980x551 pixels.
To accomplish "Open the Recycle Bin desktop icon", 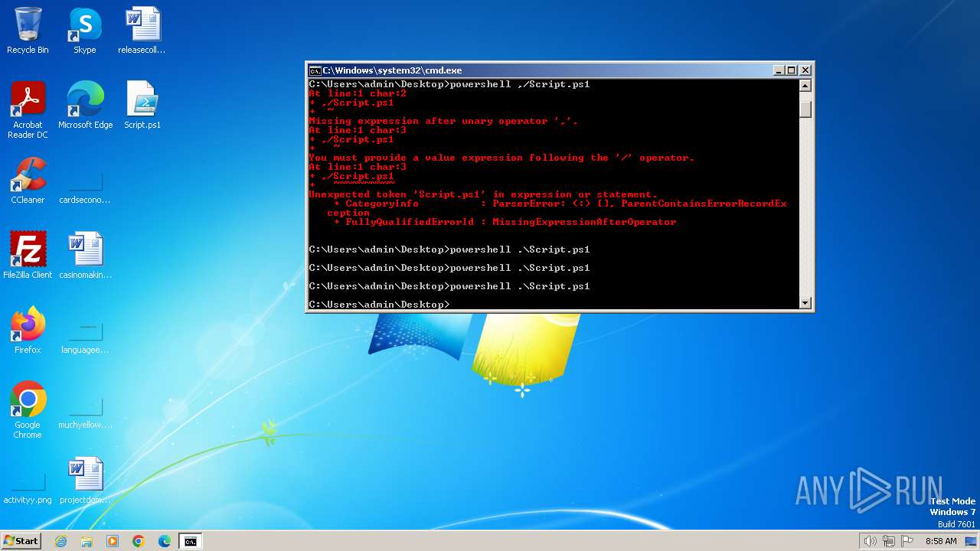I will 28,31.
